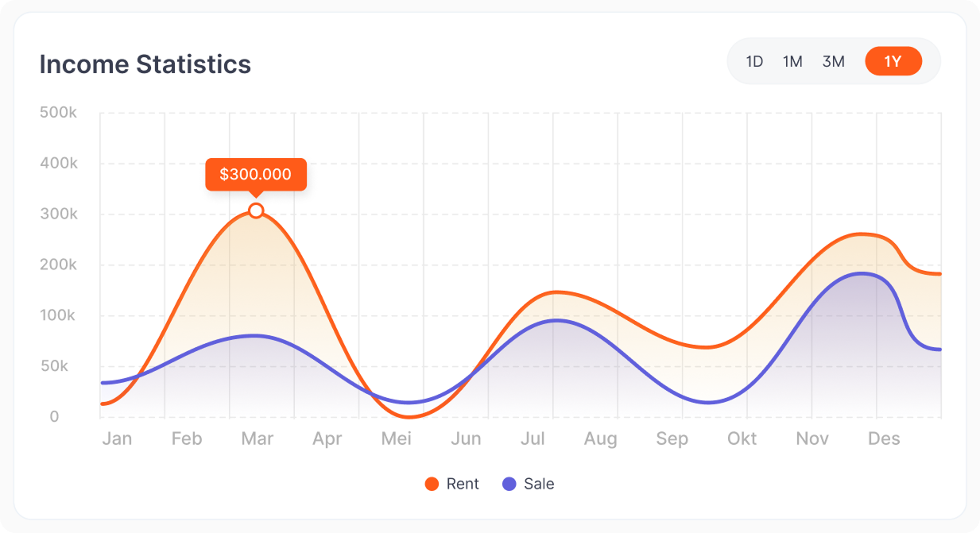This screenshot has width=980, height=533.
Task: Select the Jan month axis label
Action: pyautogui.click(x=117, y=438)
